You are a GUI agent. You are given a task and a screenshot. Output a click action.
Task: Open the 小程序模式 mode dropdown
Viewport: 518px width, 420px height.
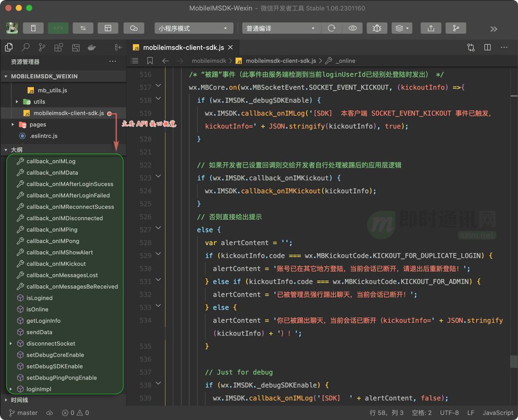point(194,28)
